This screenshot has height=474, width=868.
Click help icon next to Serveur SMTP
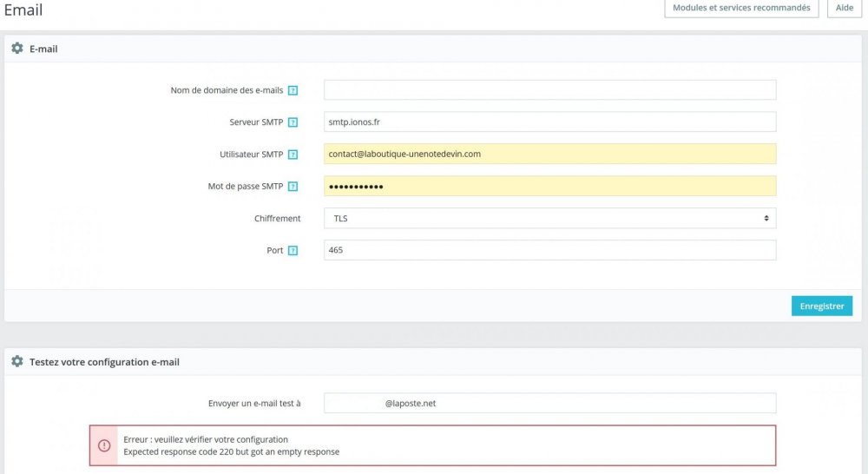(x=293, y=122)
